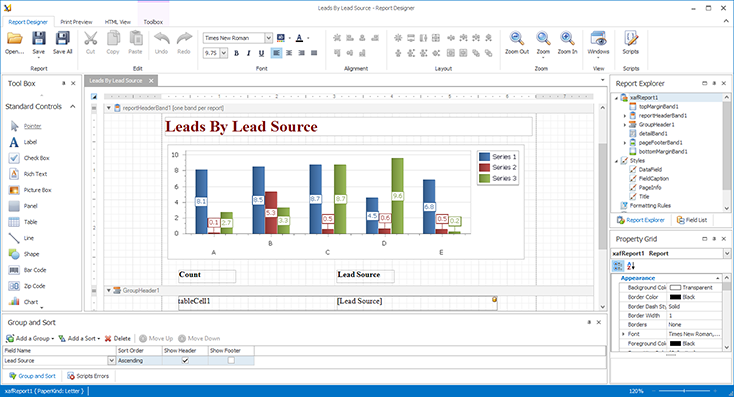This screenshot has width=734, height=397.
Task: Open the font name dropdown
Action: coord(268,38)
